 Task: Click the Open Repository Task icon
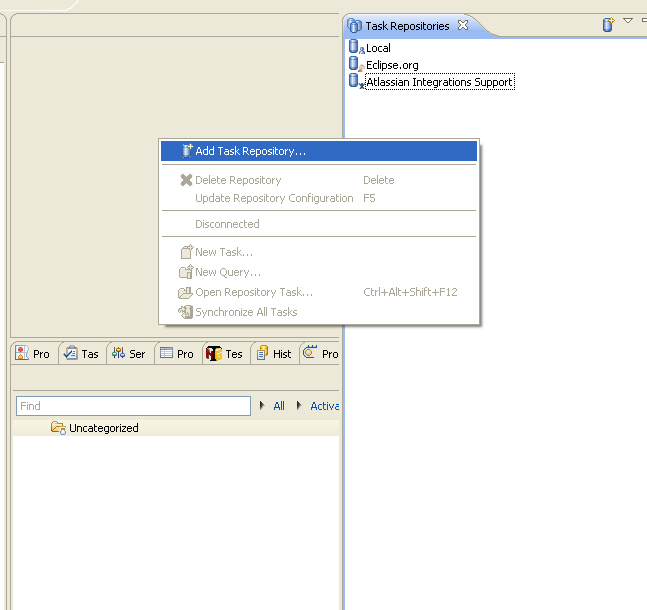[x=185, y=292]
